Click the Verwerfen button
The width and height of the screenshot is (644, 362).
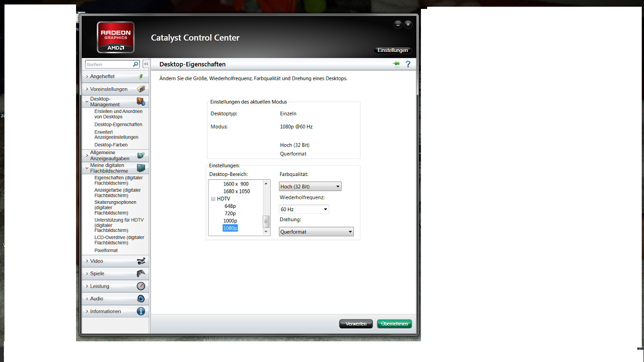(356, 324)
